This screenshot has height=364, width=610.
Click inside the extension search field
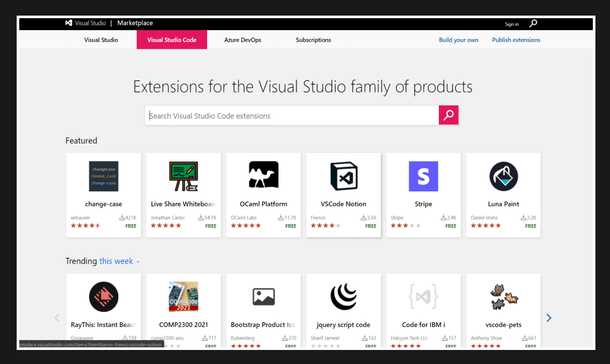291,115
